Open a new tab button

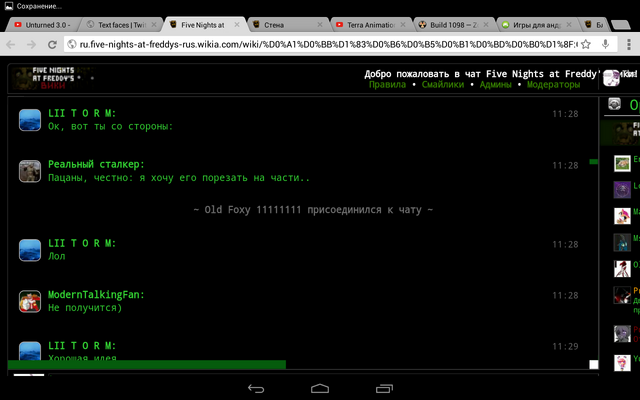620,25
